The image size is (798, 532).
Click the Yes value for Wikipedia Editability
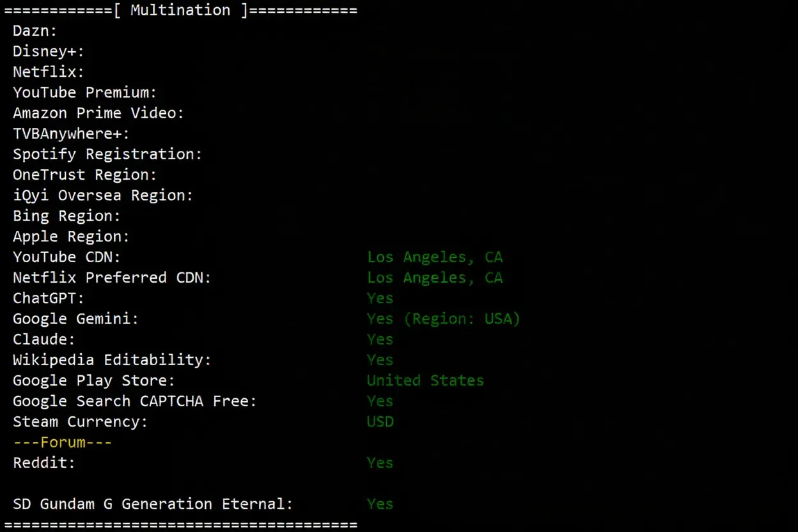(x=380, y=360)
